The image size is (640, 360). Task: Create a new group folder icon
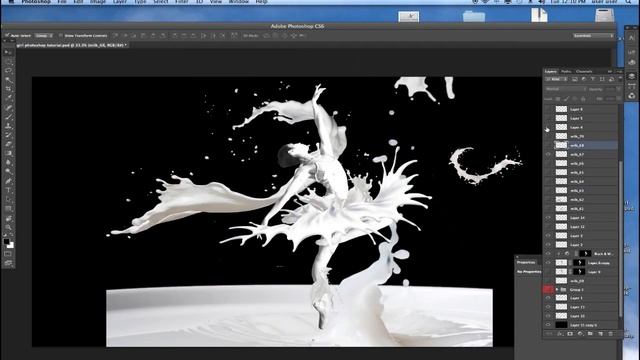tap(590, 334)
